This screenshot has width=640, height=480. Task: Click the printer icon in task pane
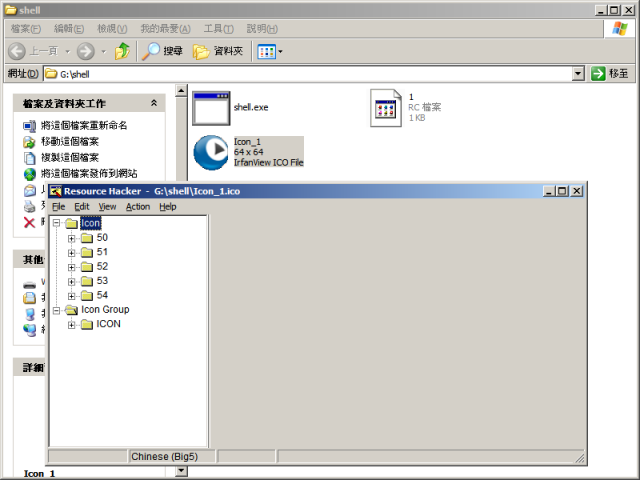[29, 207]
